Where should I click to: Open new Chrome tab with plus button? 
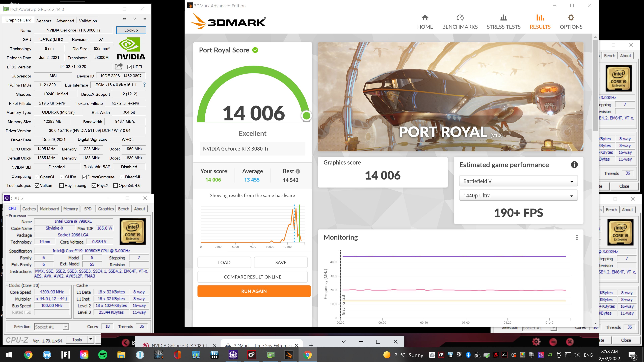coord(311,345)
